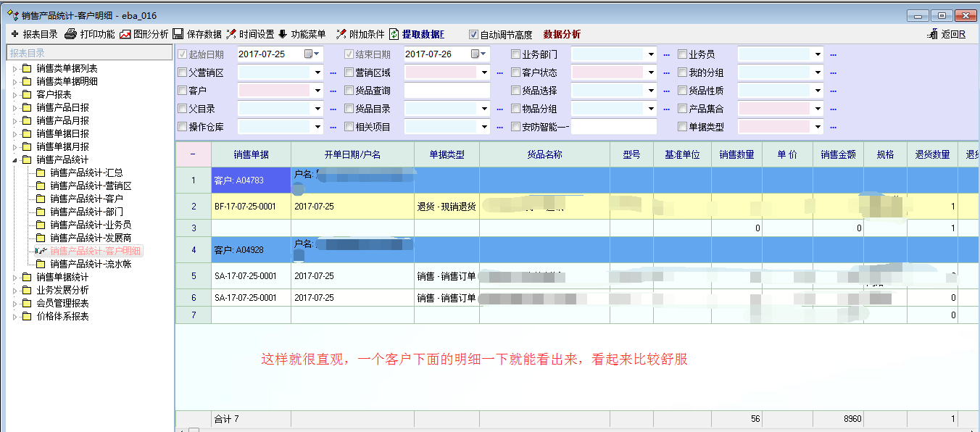This screenshot has width=980, height=432.
Task: Click the 报表目录 toolbar icon
Action: pos(14,34)
